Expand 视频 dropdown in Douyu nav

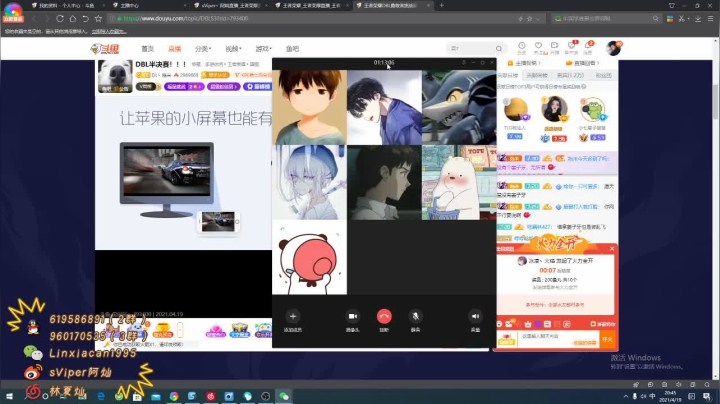pyautogui.click(x=233, y=49)
